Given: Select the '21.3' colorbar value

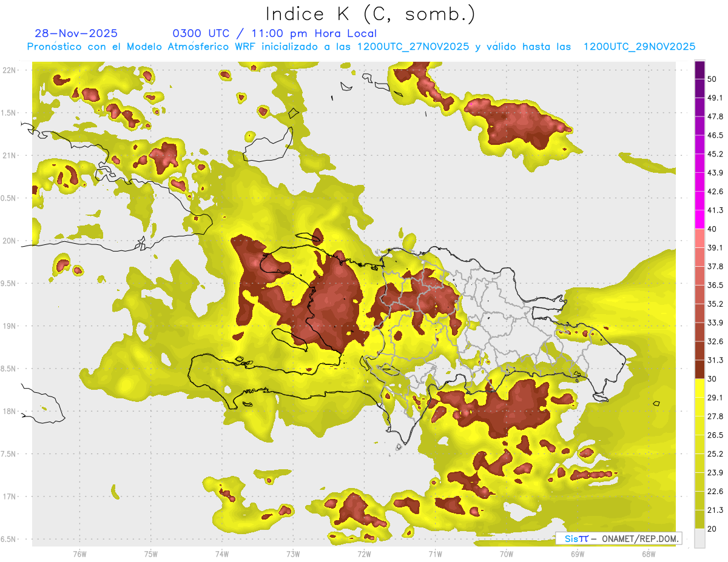Looking at the screenshot, I should pos(715,510).
